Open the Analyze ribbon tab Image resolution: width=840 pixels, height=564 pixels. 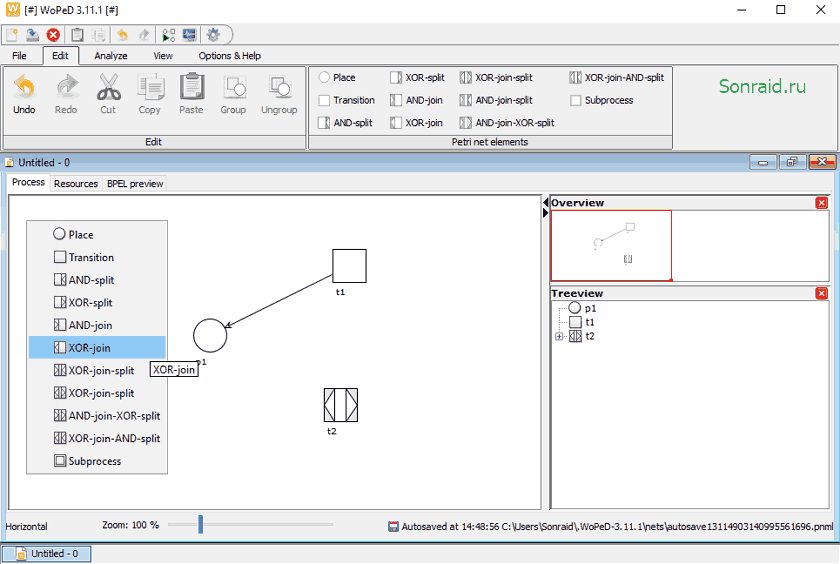[x=111, y=56]
